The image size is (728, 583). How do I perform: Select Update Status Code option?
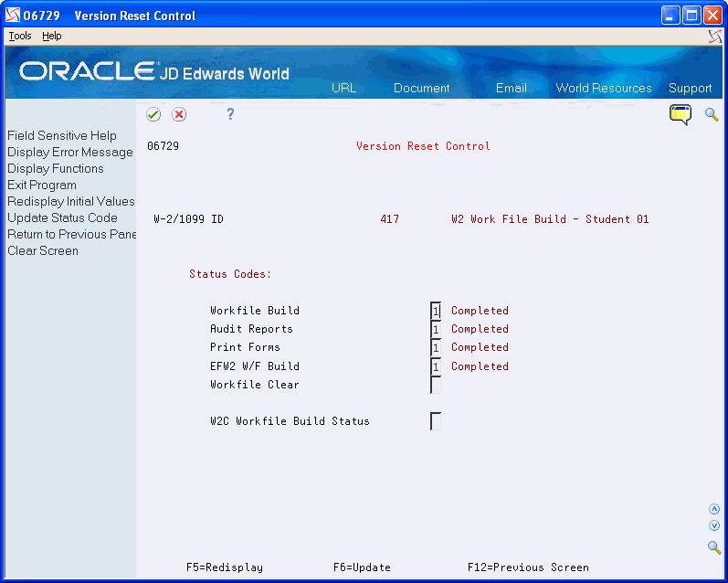coord(62,217)
